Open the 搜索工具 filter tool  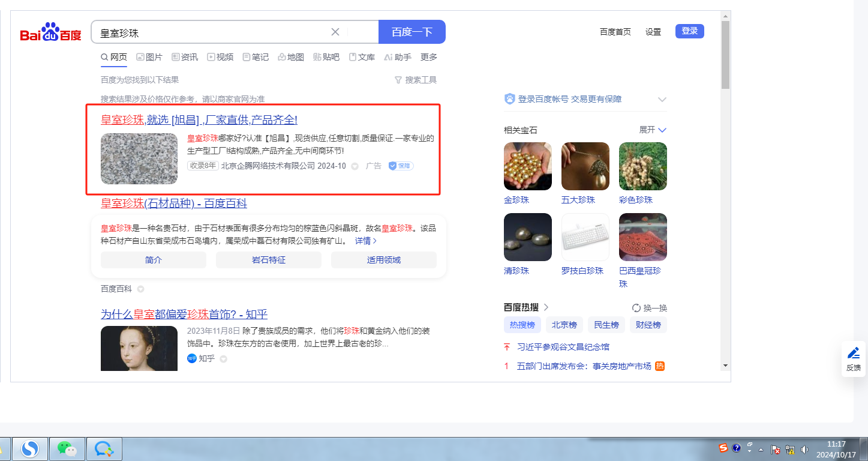click(415, 80)
